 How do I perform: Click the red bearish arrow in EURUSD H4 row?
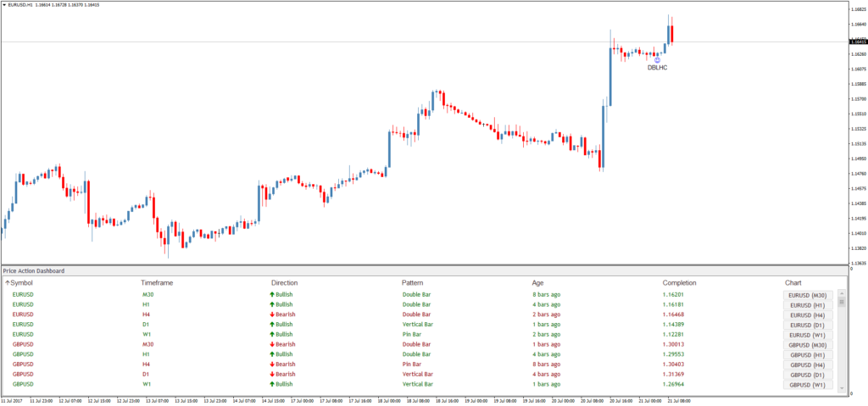pos(274,314)
